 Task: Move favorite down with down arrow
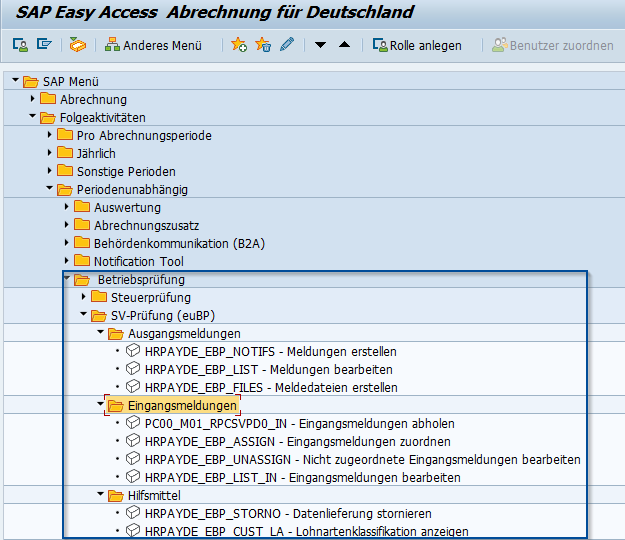[320, 45]
